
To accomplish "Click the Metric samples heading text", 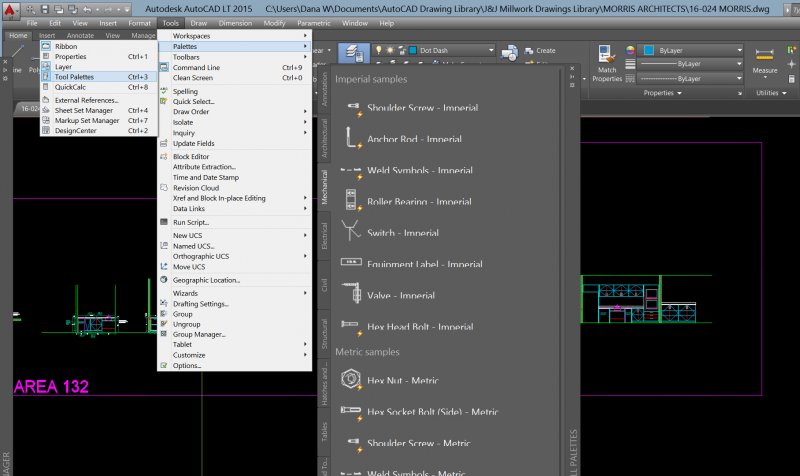I will point(367,352).
